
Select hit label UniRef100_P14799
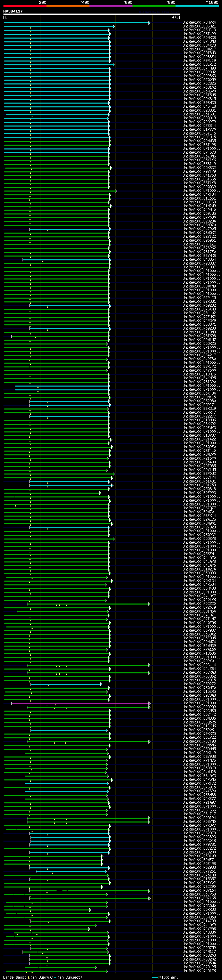(199, 921)
